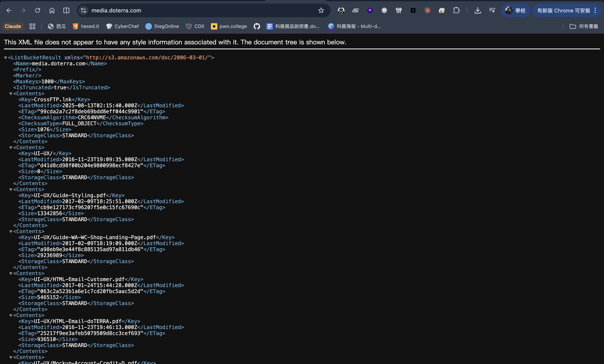Screen dimensions: 604x364
Task: Open the black square H extension
Action: (413, 11)
